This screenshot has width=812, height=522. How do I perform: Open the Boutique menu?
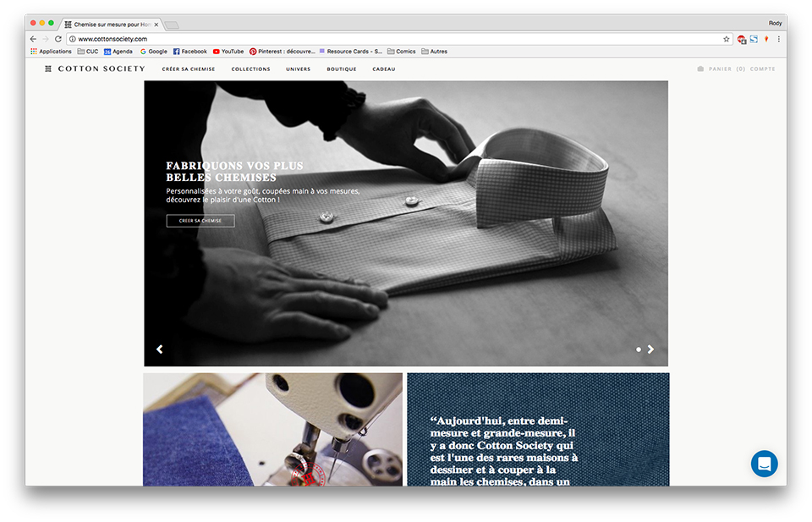point(341,69)
